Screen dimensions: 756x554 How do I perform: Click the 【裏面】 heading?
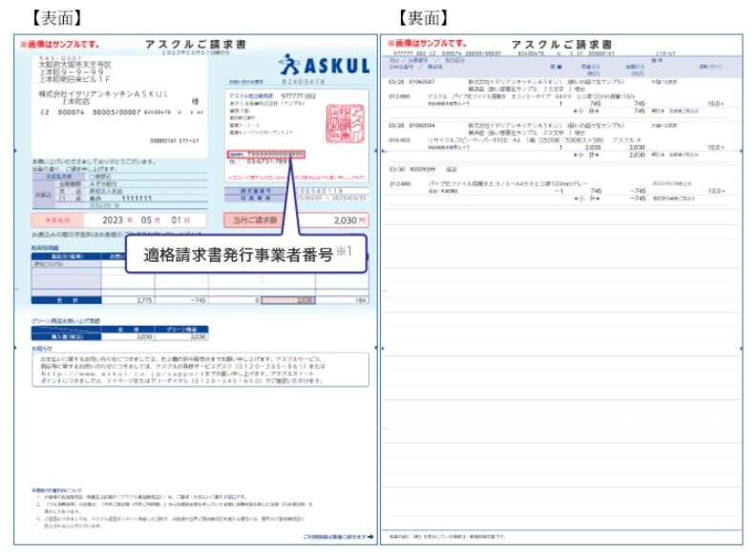(x=423, y=18)
